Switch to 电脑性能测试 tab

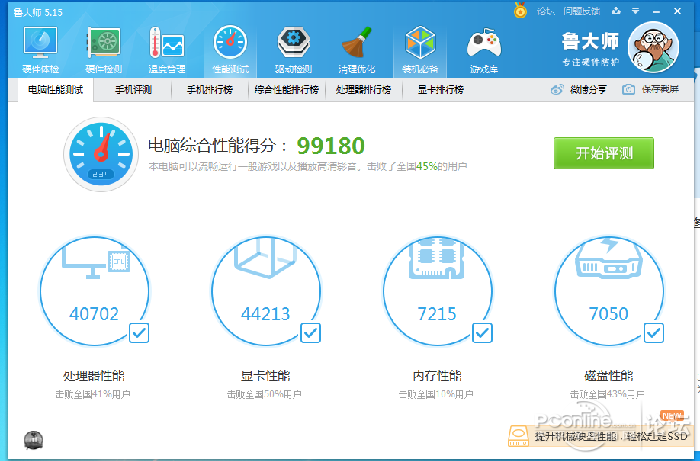55,90
